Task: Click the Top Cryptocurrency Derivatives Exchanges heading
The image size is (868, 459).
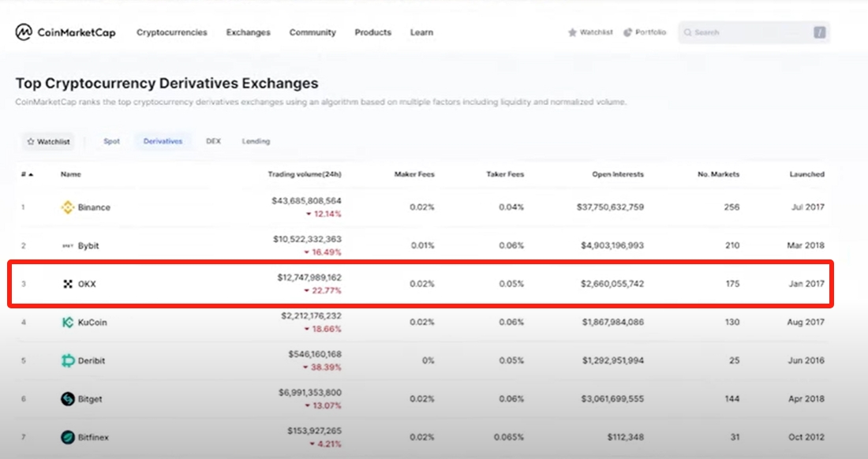Action: point(167,84)
